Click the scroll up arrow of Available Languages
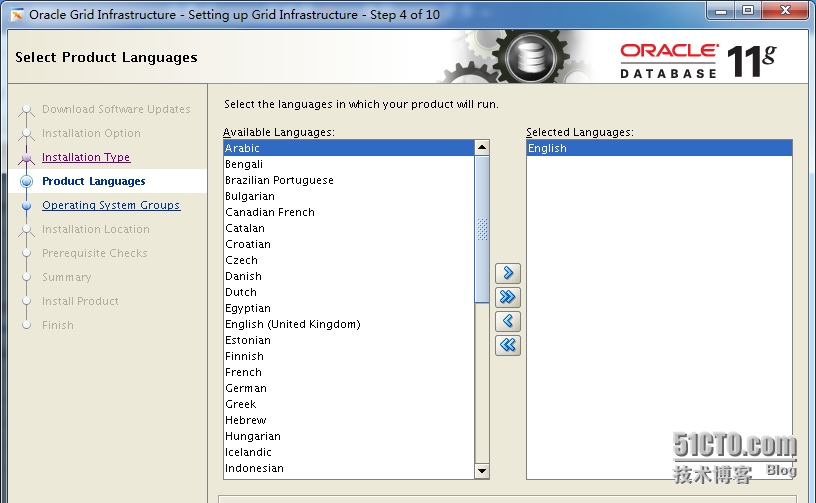 pyautogui.click(x=482, y=148)
